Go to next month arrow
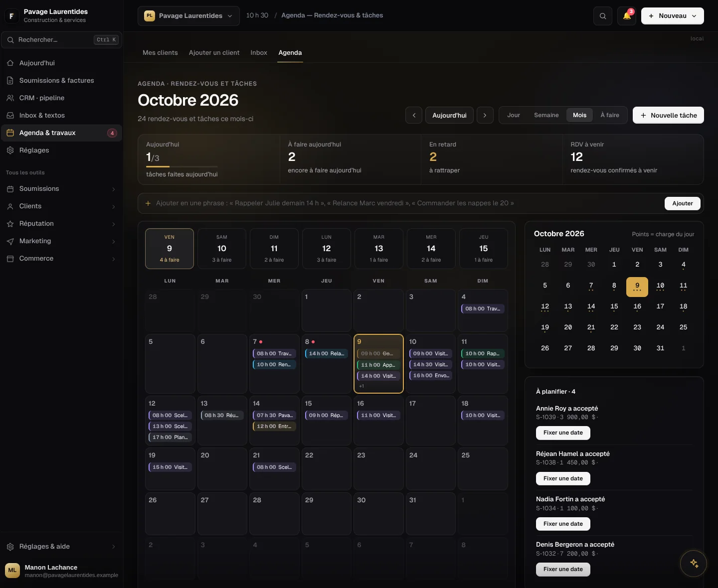718x588 pixels. [x=485, y=115]
